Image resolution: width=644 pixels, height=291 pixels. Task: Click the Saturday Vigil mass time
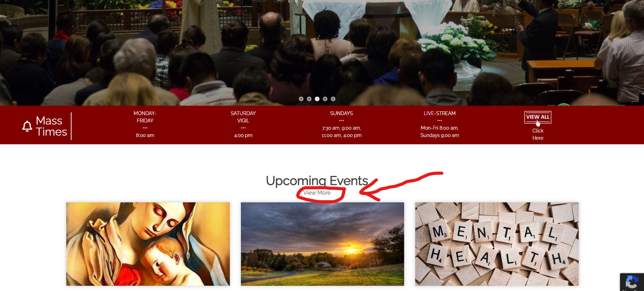(x=243, y=124)
